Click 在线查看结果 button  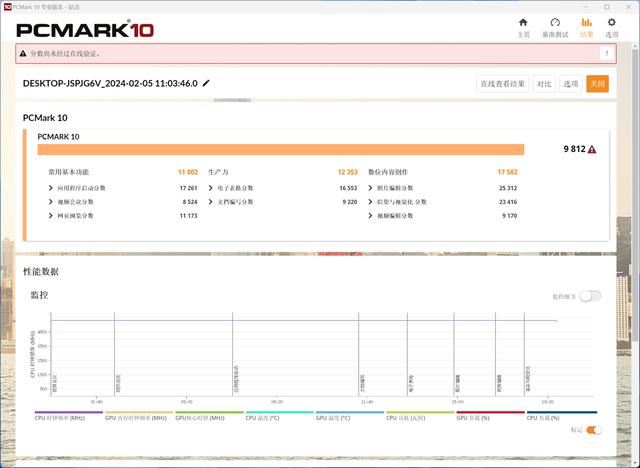click(502, 84)
